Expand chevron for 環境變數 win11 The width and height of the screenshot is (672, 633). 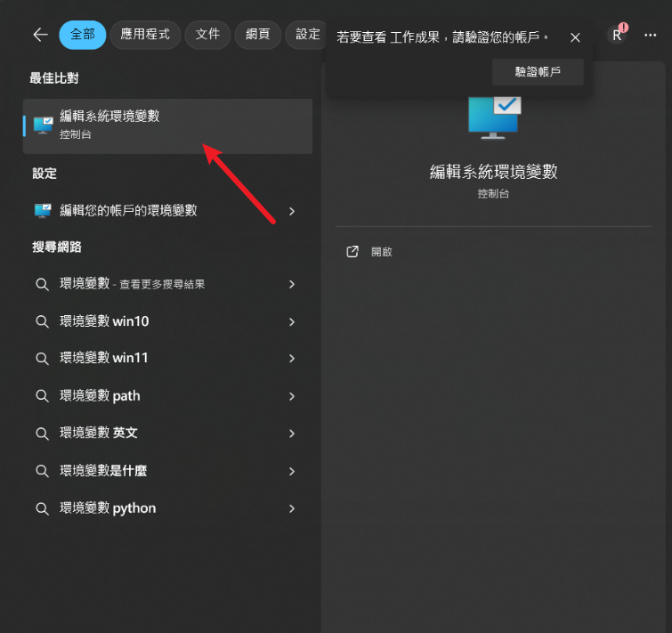coord(292,358)
